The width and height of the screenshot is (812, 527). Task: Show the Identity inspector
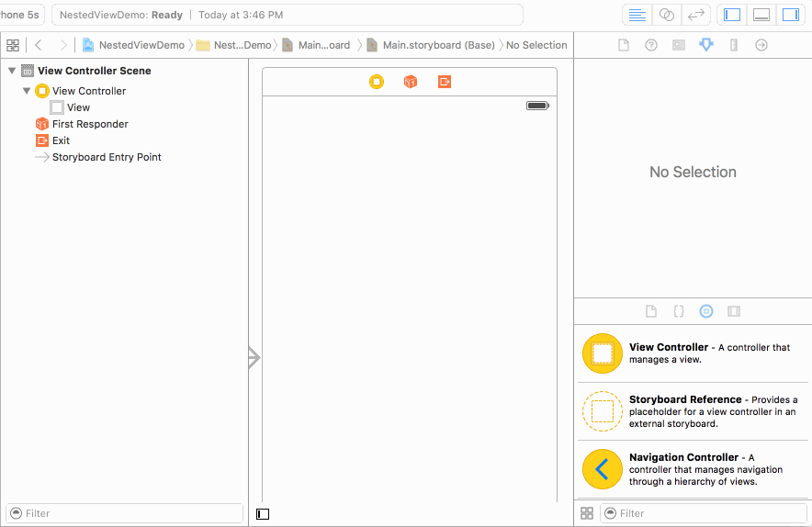click(x=679, y=45)
